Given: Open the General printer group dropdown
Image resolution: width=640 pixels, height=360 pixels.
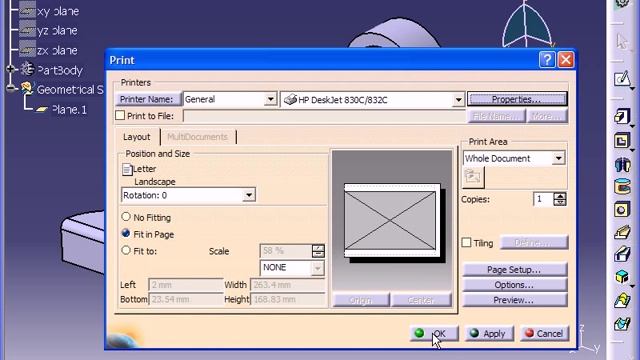Looking at the screenshot, I should pyautogui.click(x=270, y=99).
